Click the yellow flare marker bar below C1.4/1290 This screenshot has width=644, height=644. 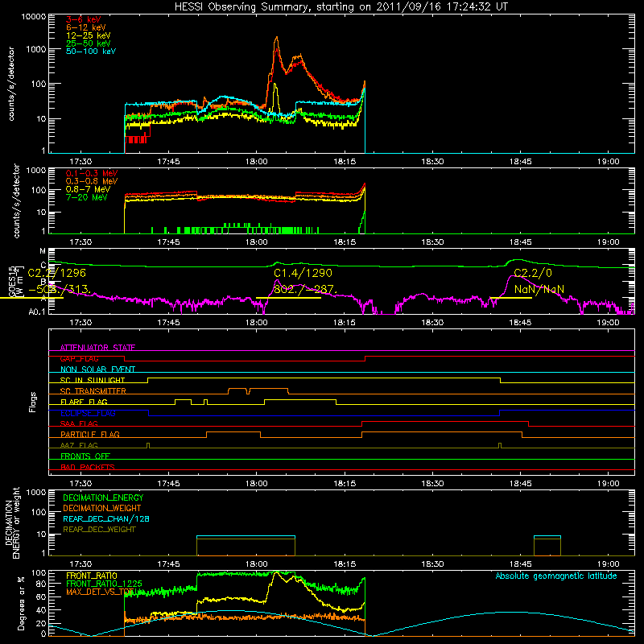288,298
